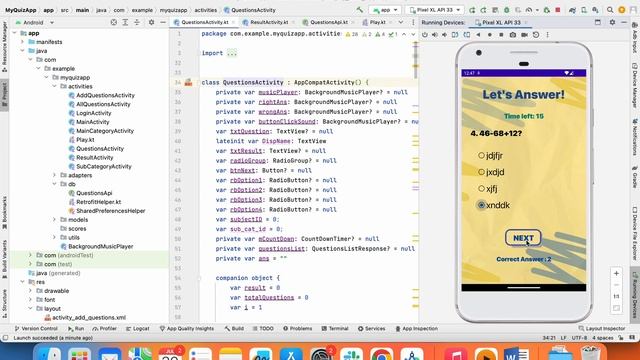Screen dimensions: 640x360
Task: Open Search Everywhere magnifier icon
Action: tap(610, 10)
